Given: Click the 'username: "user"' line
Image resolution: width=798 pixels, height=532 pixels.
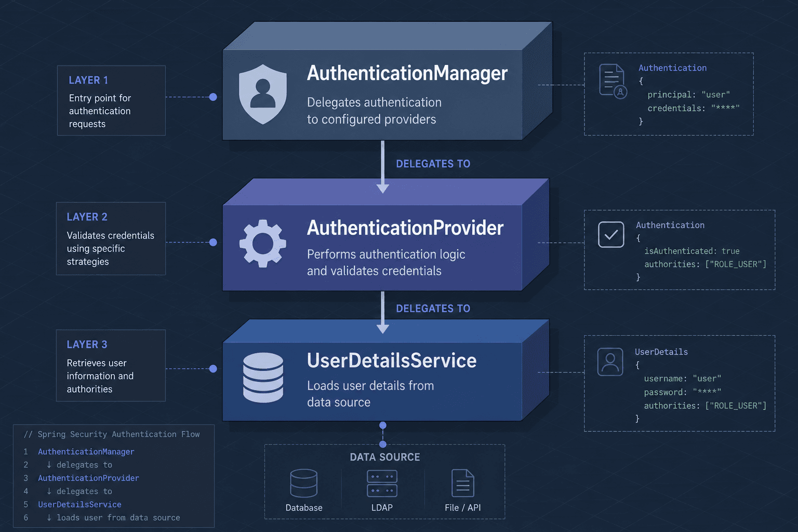Looking at the screenshot, I should point(682,379).
